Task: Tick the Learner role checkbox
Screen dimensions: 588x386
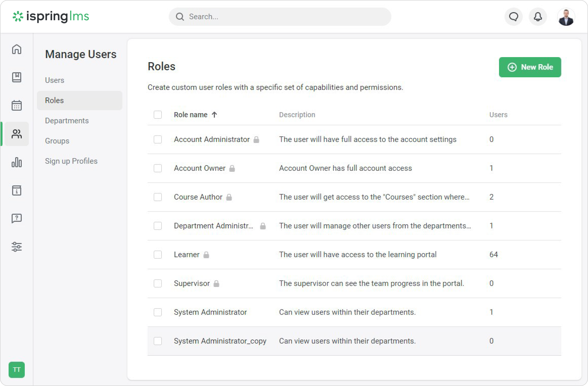Action: 158,255
